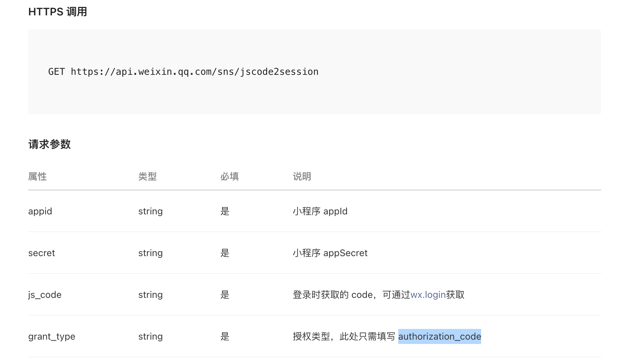The image size is (632, 364).
Task: Select the string type of appid row
Action: [x=150, y=211]
